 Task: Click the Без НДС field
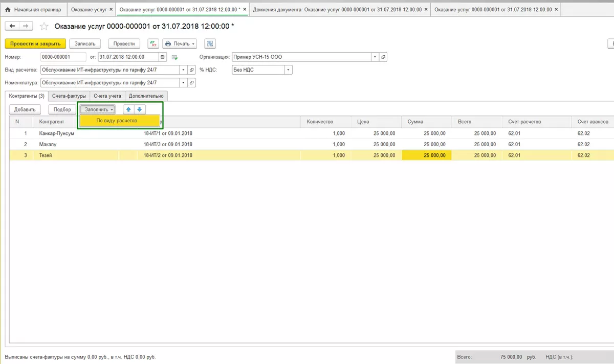pos(258,70)
